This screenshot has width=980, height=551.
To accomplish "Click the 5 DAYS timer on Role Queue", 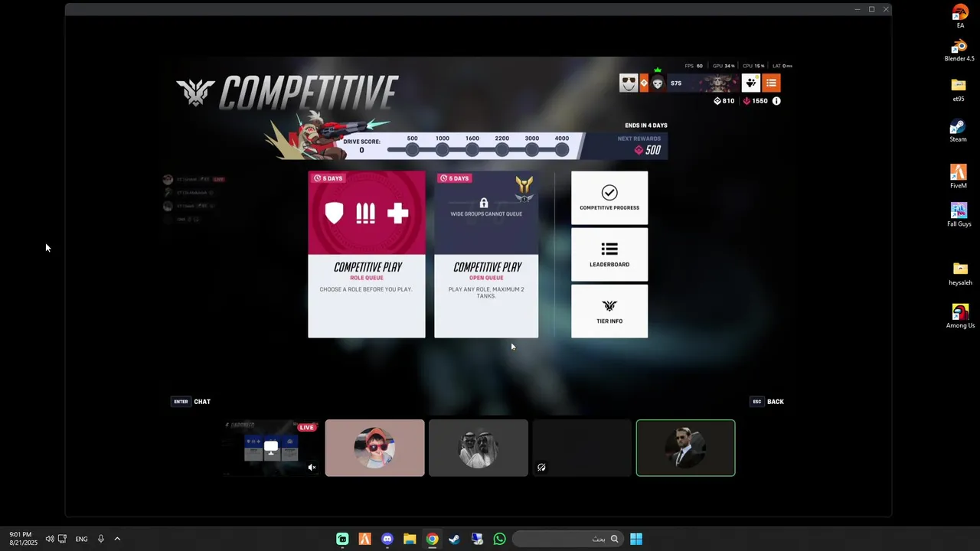I will (328, 178).
